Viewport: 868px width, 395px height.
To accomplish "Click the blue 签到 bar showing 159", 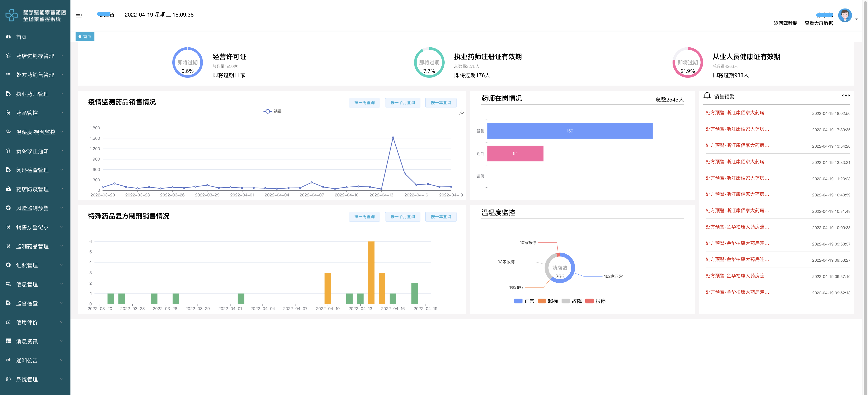I will click(569, 131).
